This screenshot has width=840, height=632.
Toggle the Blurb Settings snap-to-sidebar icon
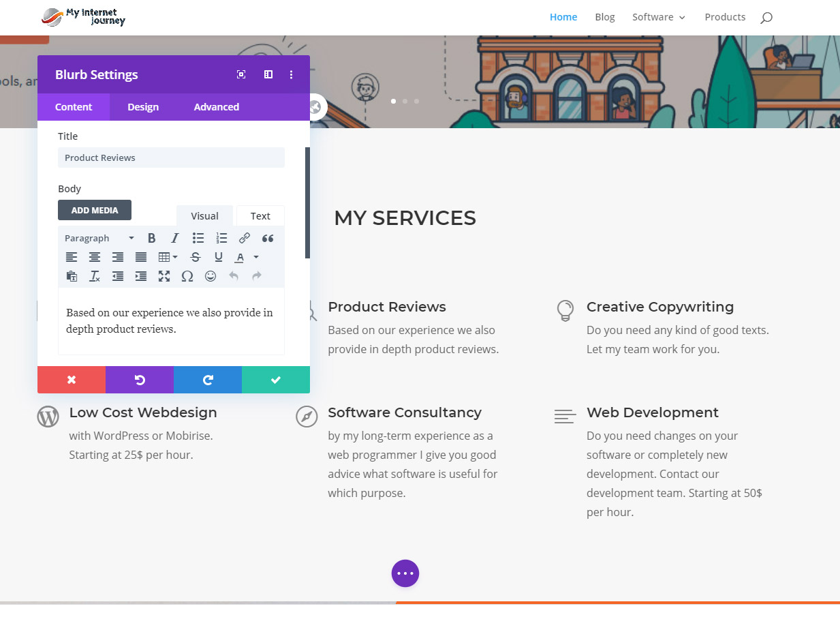(x=268, y=74)
